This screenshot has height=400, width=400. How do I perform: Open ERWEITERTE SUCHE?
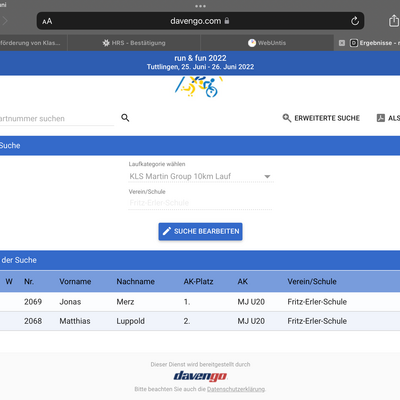coord(321,118)
